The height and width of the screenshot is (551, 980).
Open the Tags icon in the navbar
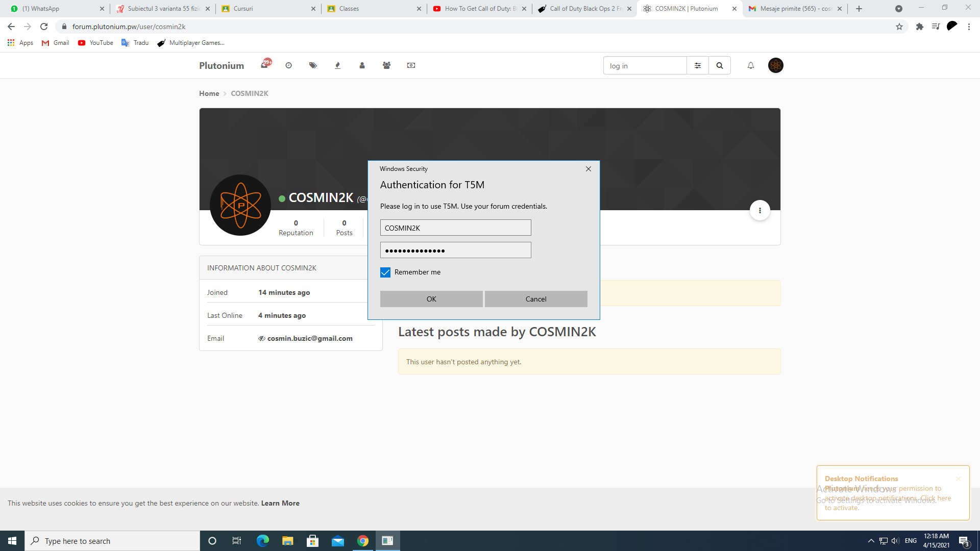click(313, 65)
